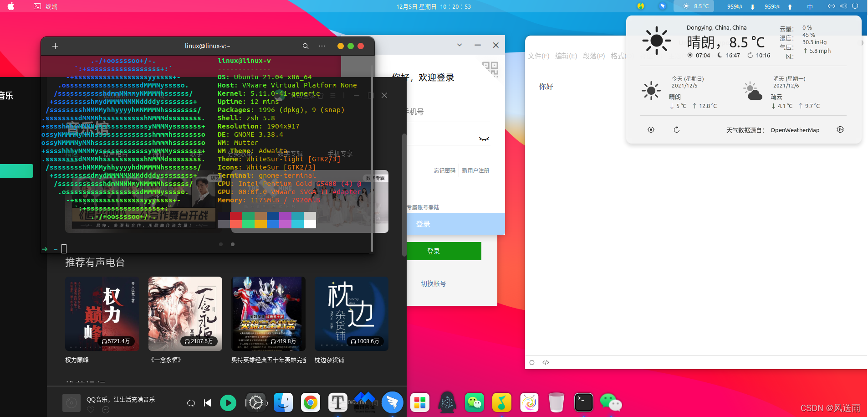Open the colorful app grid launcher in dock

coord(420,402)
